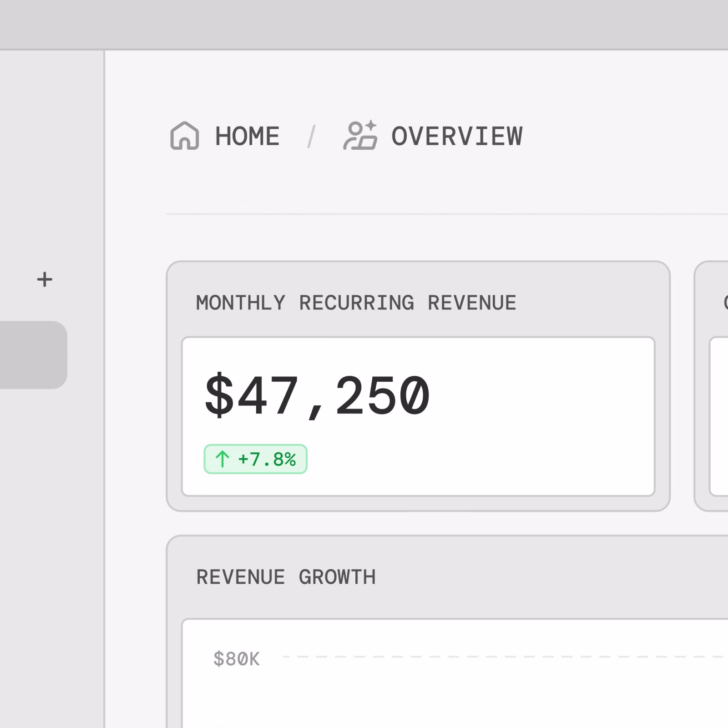Click the green up-arrow icon
728x728 pixels.
click(x=222, y=459)
